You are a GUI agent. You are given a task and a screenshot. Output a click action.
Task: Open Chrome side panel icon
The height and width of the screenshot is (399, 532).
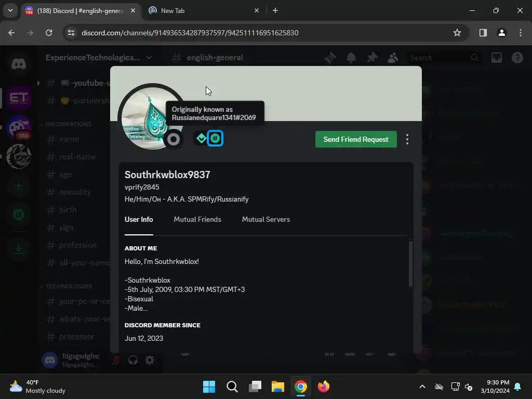pyautogui.click(x=483, y=33)
